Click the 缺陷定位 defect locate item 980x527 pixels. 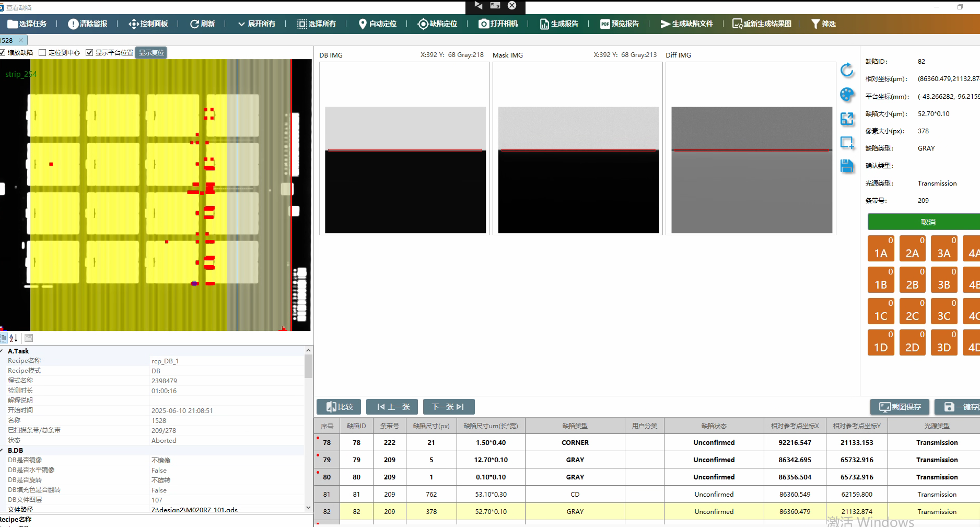tap(438, 24)
